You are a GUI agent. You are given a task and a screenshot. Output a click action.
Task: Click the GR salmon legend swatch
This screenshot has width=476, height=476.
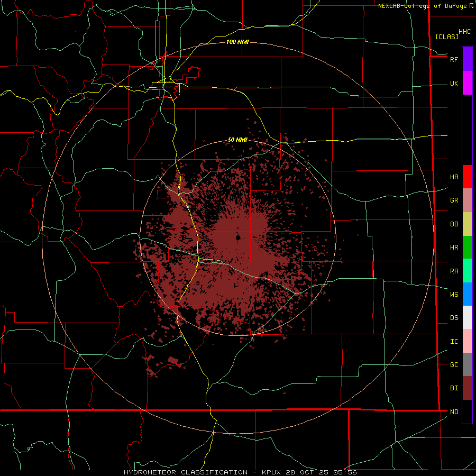(467, 200)
